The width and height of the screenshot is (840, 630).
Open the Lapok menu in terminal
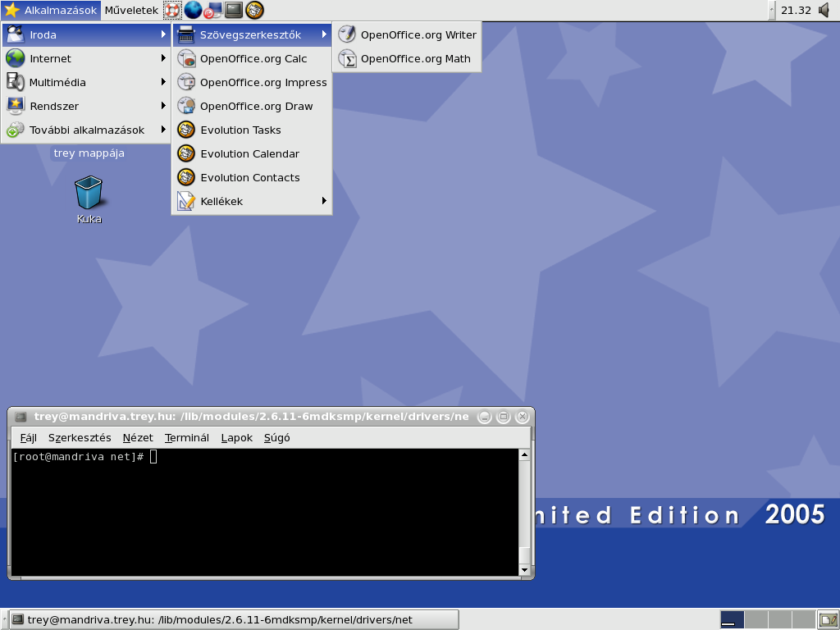(237, 438)
